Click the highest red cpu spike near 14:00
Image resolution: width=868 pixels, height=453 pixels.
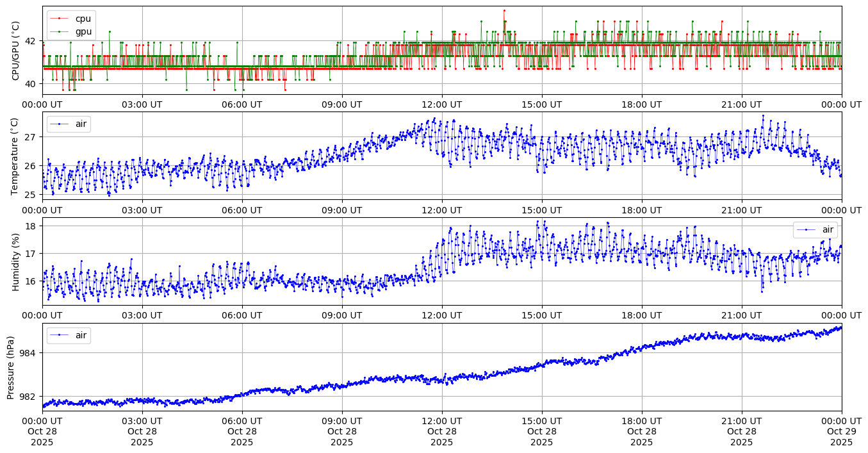(504, 10)
